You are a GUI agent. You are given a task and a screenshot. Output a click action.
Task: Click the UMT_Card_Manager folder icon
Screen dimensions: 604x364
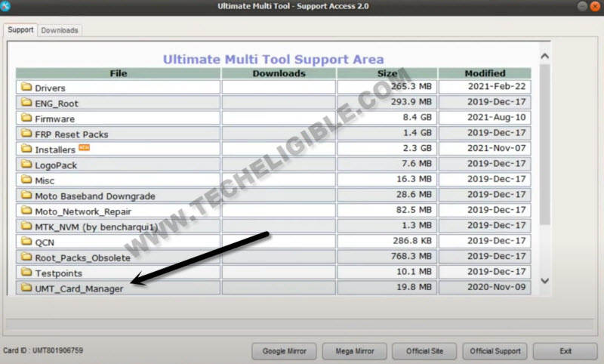coord(26,287)
